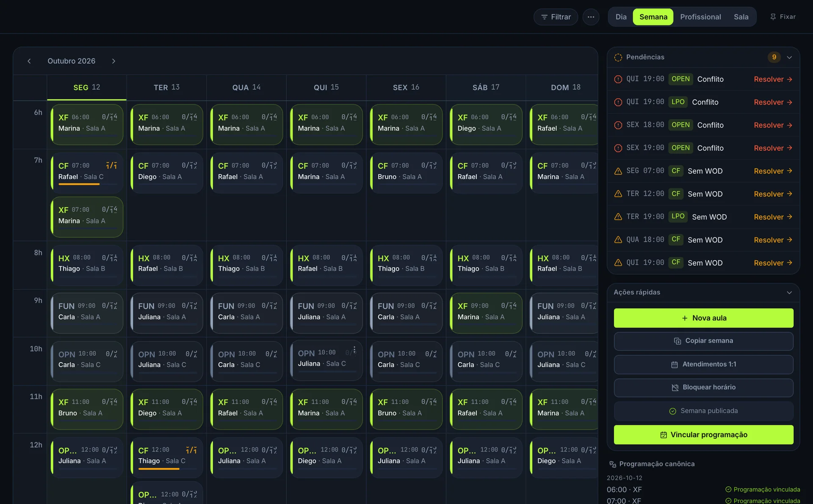Resolve TER 12:00 CF Sem WOD
This screenshot has width=813, height=504.
(773, 194)
